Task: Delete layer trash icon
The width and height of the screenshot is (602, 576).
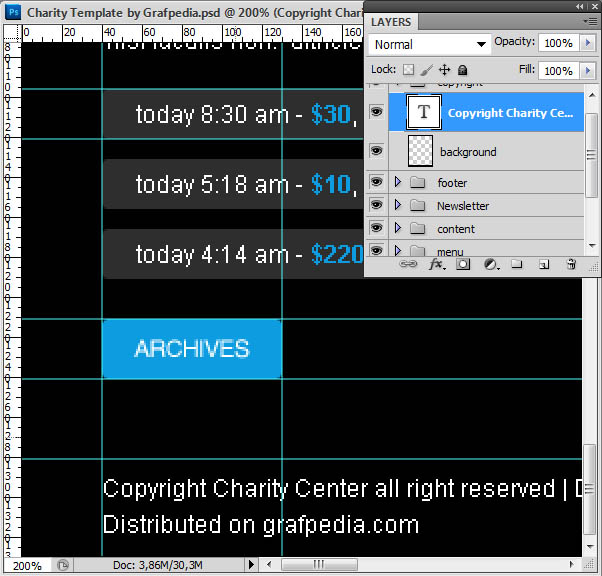Action: click(571, 264)
